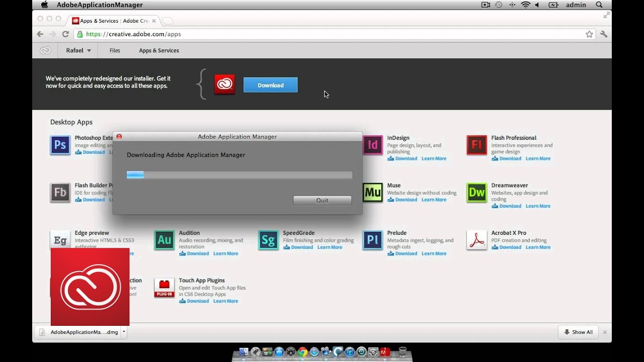Close the Adobe Application Manager dialog
Viewport: 644px width, 362px height.
click(119, 137)
